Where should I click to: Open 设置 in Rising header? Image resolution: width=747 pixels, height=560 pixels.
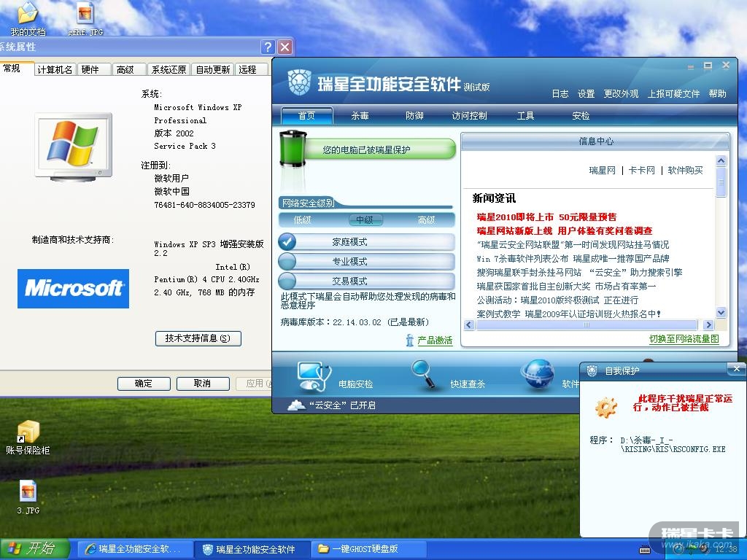click(x=586, y=94)
